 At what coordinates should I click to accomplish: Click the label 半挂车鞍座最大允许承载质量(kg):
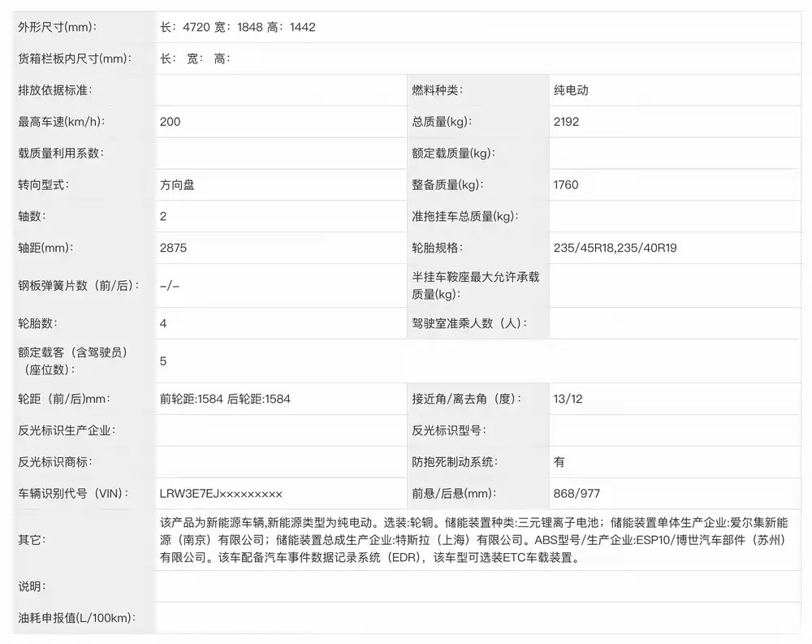pyautogui.click(x=475, y=286)
